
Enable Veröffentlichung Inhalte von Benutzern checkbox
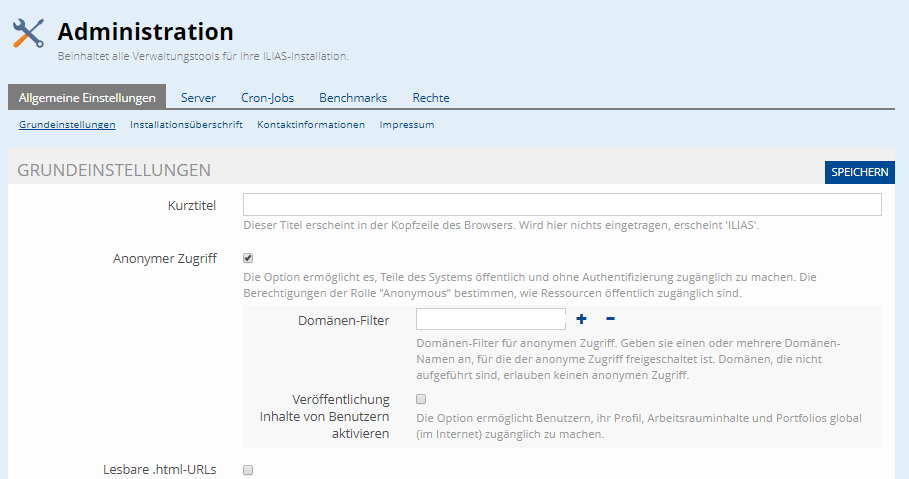421,399
